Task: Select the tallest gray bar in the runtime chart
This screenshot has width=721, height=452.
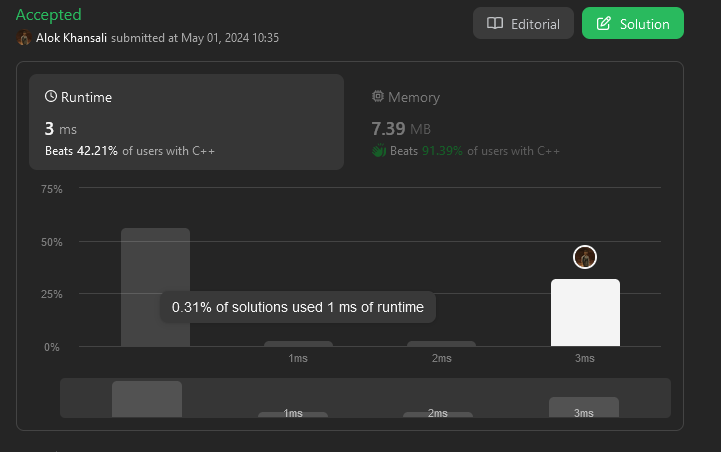Action: pos(155,287)
